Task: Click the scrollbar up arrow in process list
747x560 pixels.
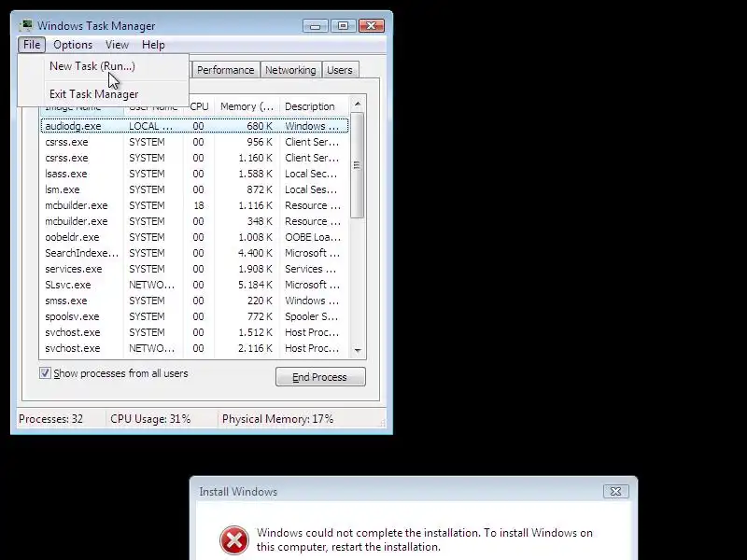Action: pyautogui.click(x=358, y=104)
